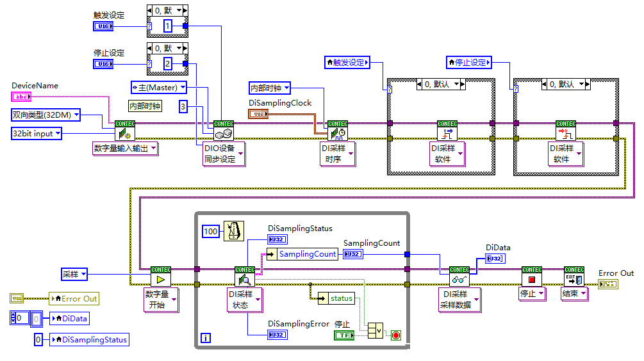Expand the 32bit input dropdown
The height and width of the screenshot is (361, 644).
tap(37, 133)
